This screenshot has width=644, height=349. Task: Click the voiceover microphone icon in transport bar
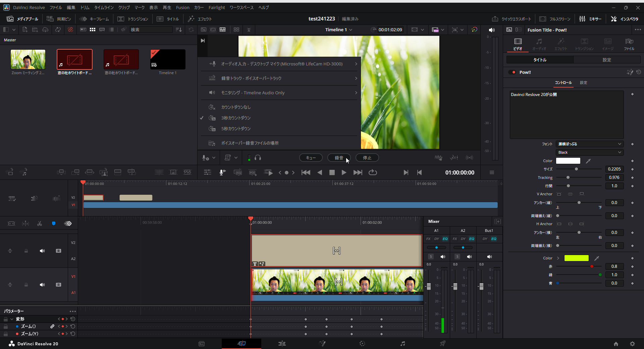tap(222, 172)
